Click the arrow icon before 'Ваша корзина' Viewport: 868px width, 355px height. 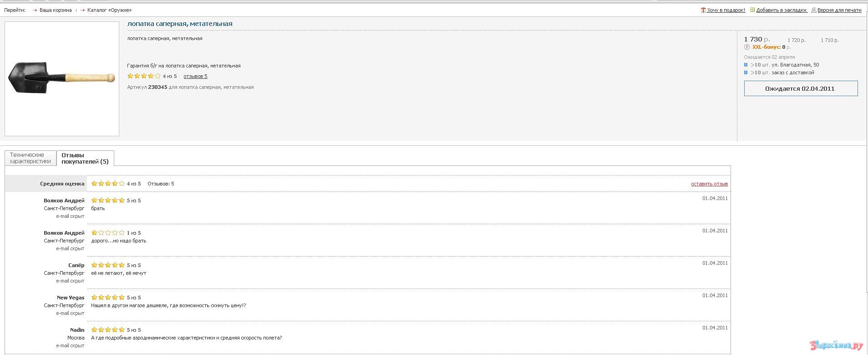coord(35,10)
